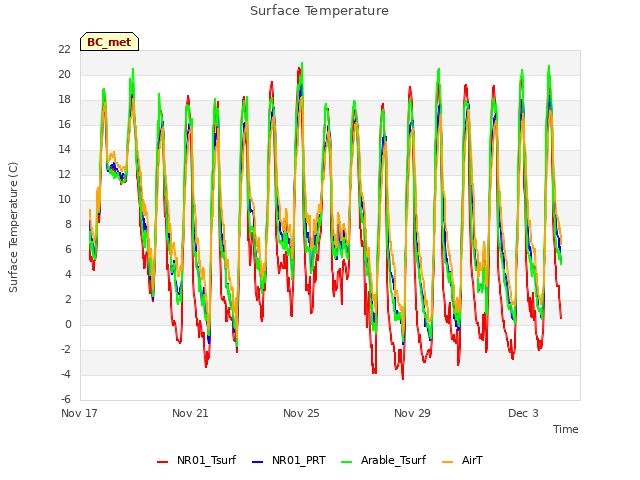640x480 pixels.
Task: Click the Surface Temperature chart title
Action: pyautogui.click(x=319, y=11)
